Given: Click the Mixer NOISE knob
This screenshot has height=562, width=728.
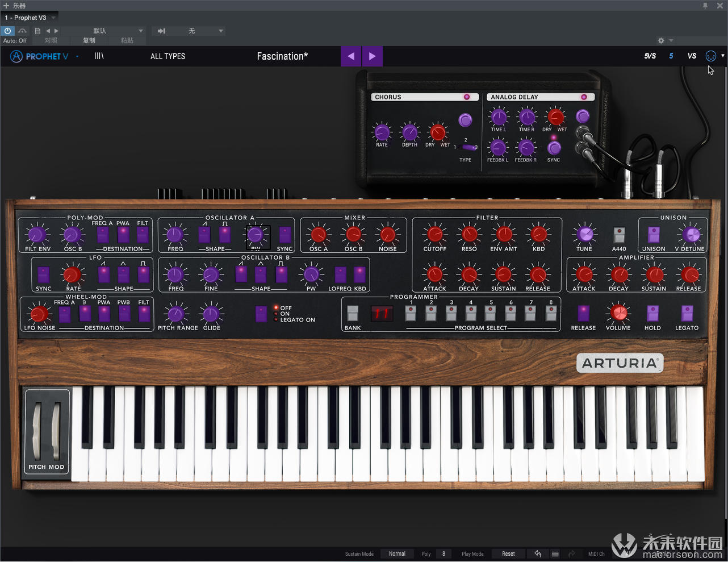Looking at the screenshot, I should (388, 234).
